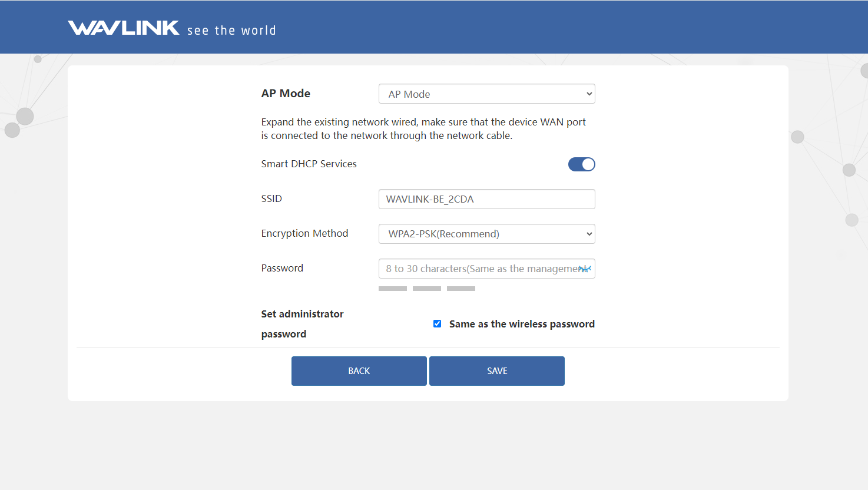Click the first password strength bar
Screen dimensions: 868x490
click(x=393, y=289)
